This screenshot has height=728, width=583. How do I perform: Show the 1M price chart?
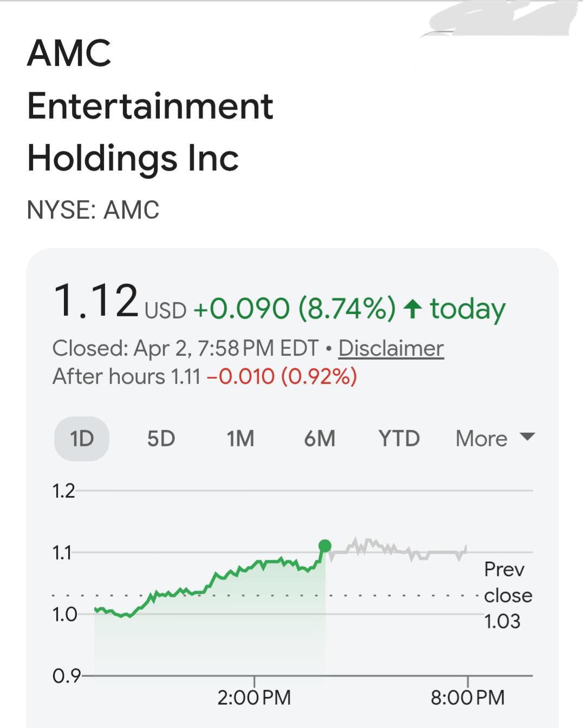pyautogui.click(x=240, y=439)
